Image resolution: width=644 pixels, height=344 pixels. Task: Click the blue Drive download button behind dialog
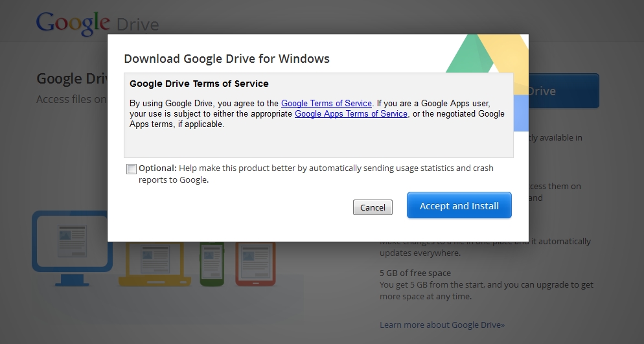coord(564,91)
